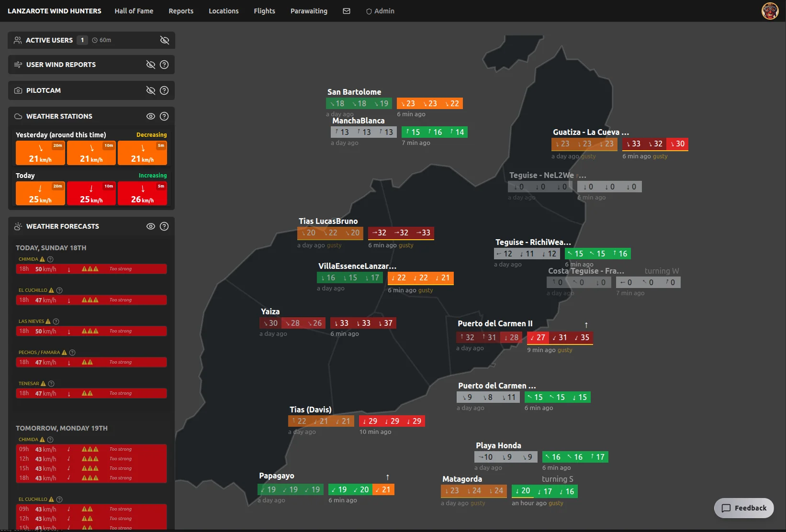Click the user avatar in top right

770,11
